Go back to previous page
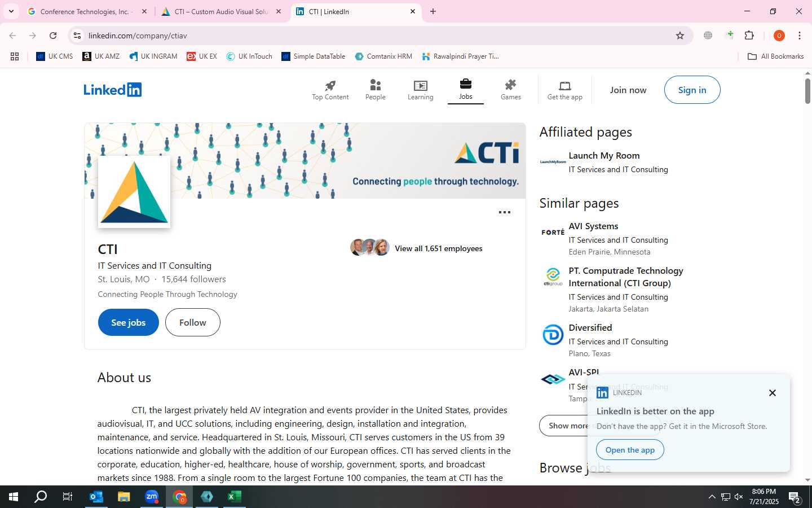The height and width of the screenshot is (508, 812). (x=12, y=36)
